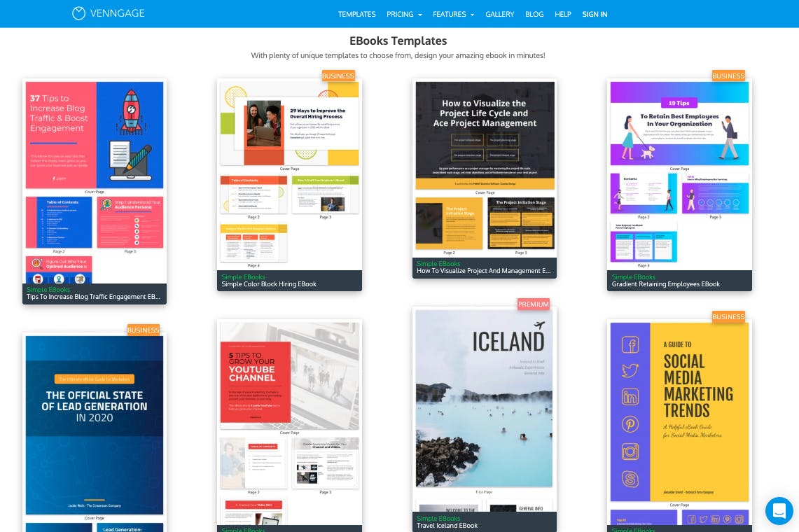This screenshot has height=532, width=799.
Task: Click the VENNGAGE brand name
Action: [x=117, y=13]
